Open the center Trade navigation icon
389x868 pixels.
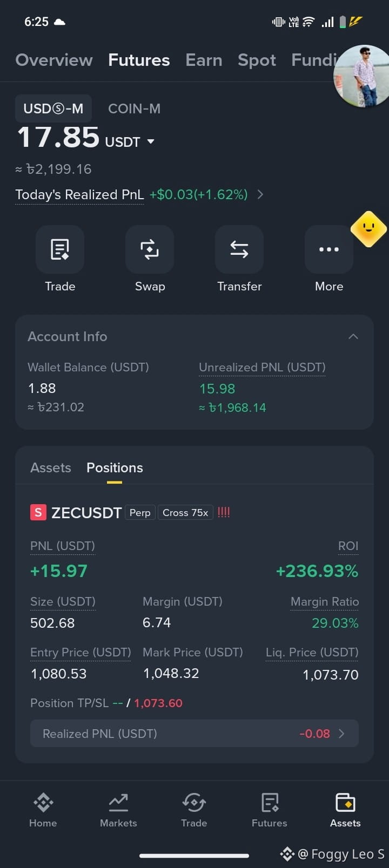194,810
